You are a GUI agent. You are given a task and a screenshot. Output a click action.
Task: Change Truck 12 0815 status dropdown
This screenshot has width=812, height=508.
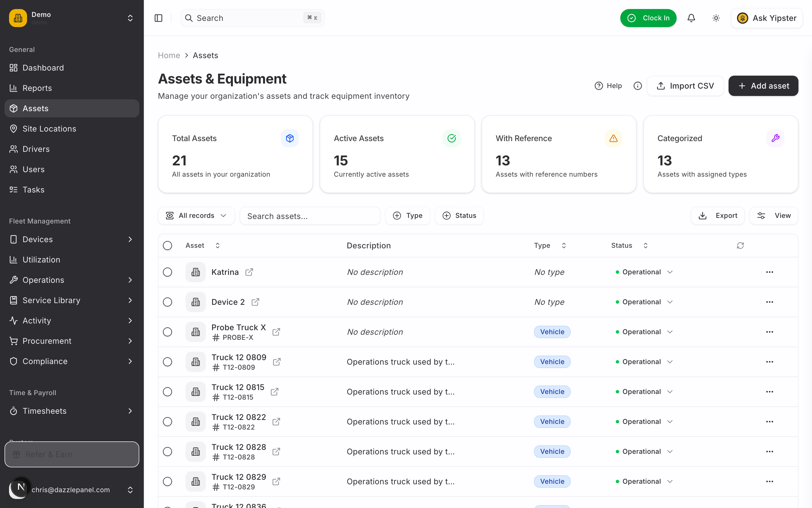644,392
